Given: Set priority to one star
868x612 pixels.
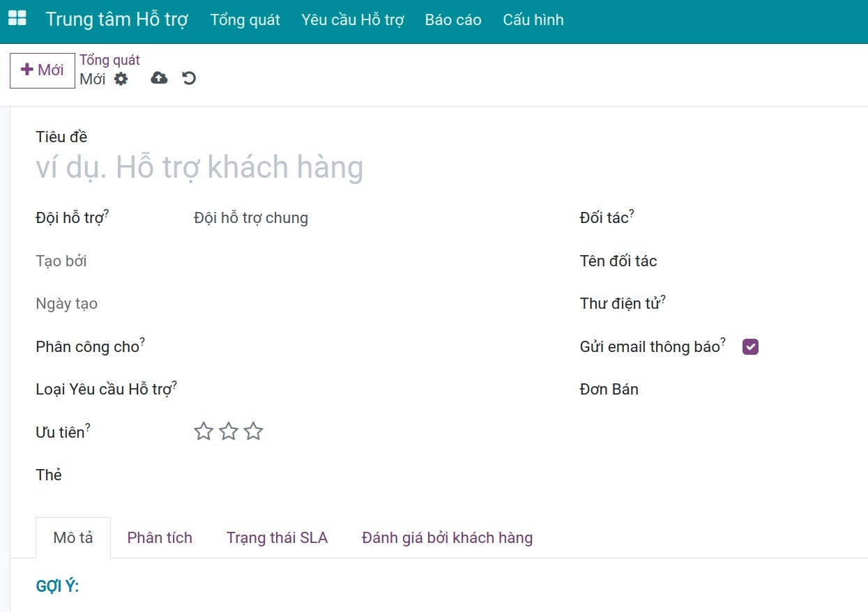Looking at the screenshot, I should click(204, 431).
